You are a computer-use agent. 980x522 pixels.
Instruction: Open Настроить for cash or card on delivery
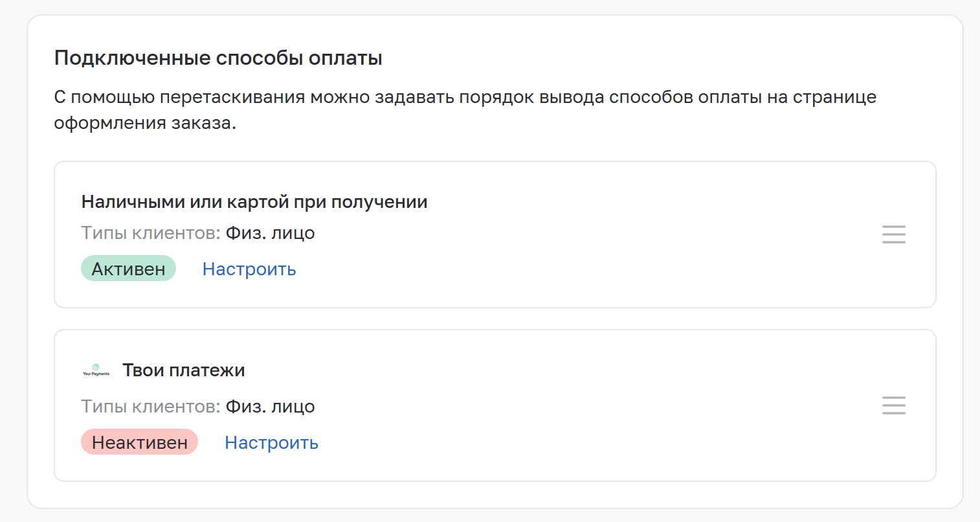[x=249, y=269]
